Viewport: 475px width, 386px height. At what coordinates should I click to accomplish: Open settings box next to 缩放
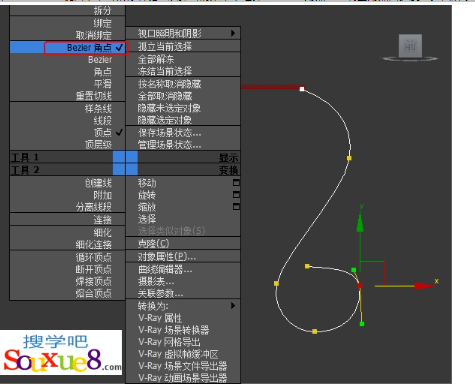236,207
